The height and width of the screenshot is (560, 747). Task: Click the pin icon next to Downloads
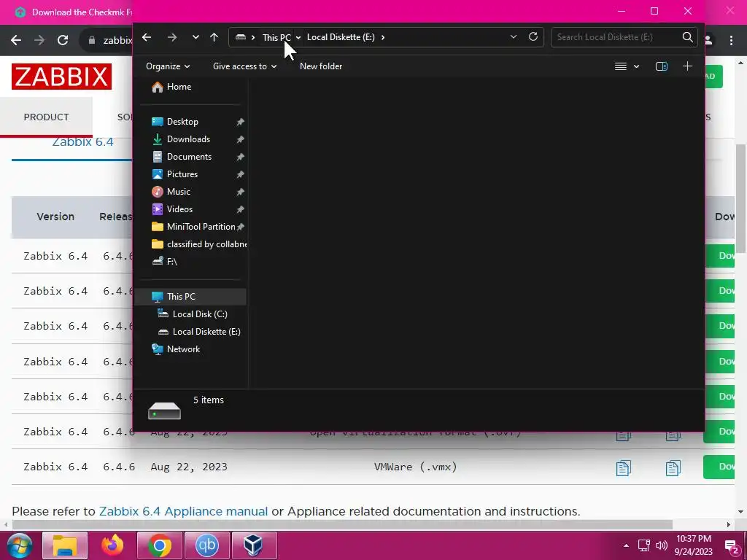pyautogui.click(x=240, y=139)
